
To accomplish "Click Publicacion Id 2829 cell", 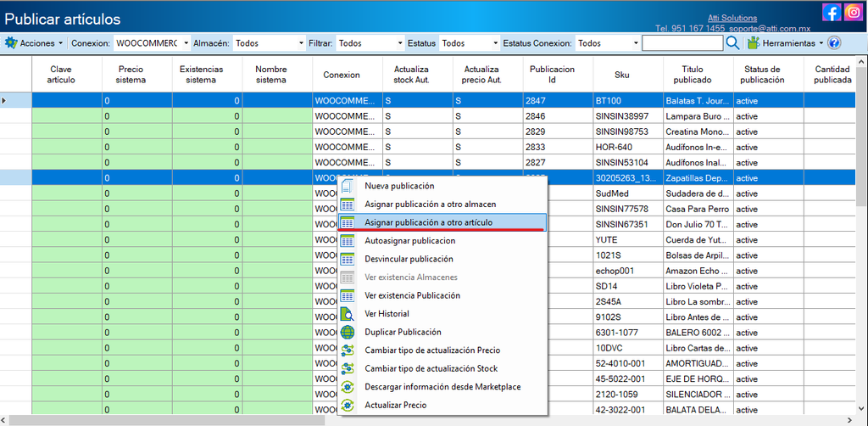I will [558, 132].
